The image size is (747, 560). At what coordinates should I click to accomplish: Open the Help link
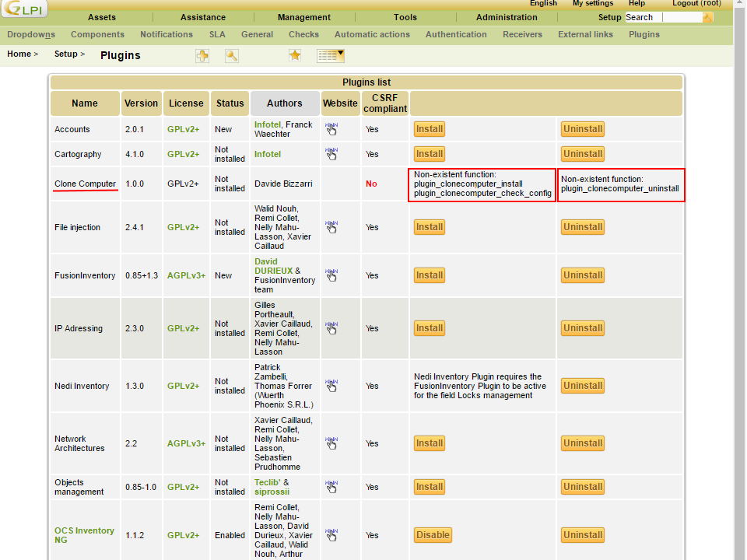[637, 3]
